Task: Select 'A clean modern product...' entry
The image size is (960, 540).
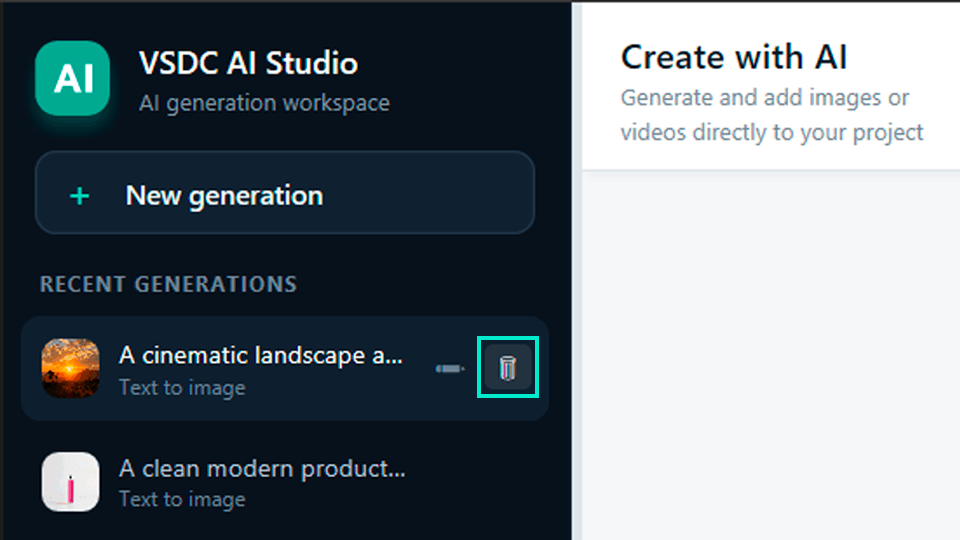Action: click(285, 482)
